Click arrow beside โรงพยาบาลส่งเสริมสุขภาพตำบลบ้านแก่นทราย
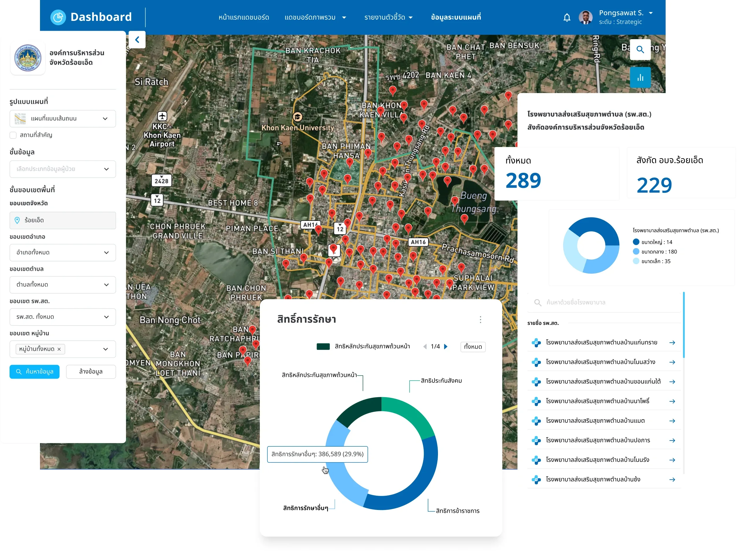Viewport: 756px width, 554px height. click(x=672, y=342)
